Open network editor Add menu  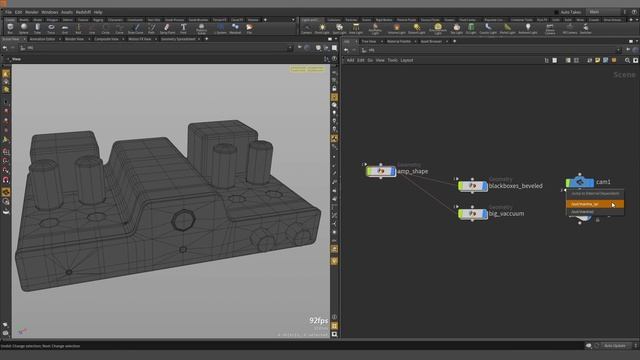coord(350,60)
